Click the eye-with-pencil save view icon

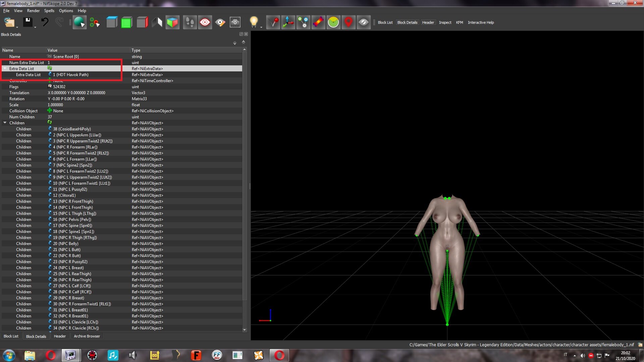(220, 22)
